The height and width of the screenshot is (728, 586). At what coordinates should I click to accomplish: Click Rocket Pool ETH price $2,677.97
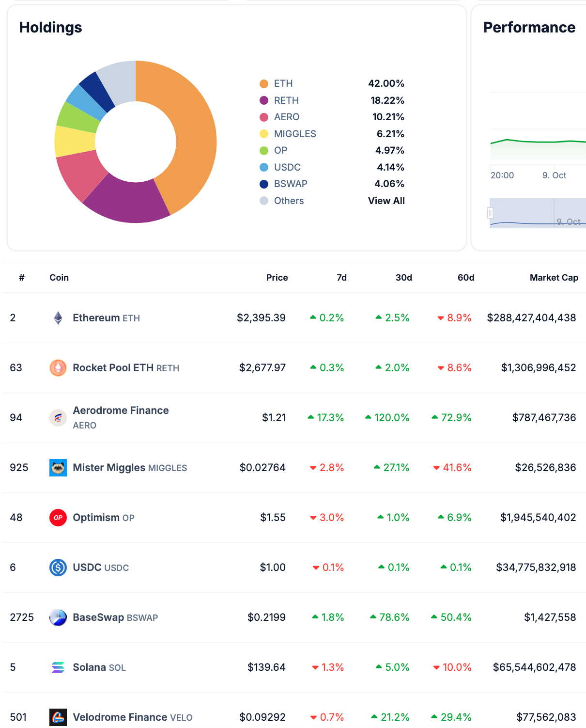coord(262,368)
